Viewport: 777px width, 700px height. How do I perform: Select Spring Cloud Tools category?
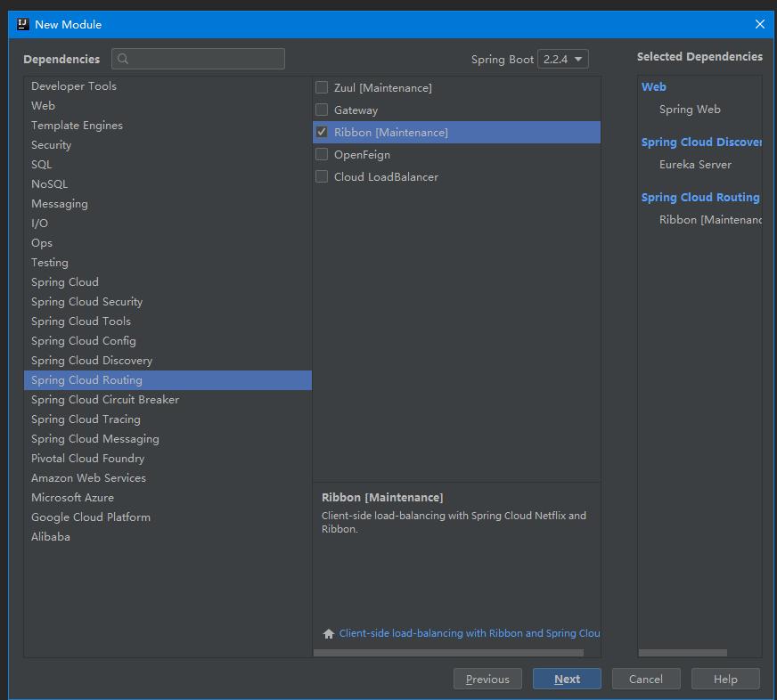pos(168,321)
